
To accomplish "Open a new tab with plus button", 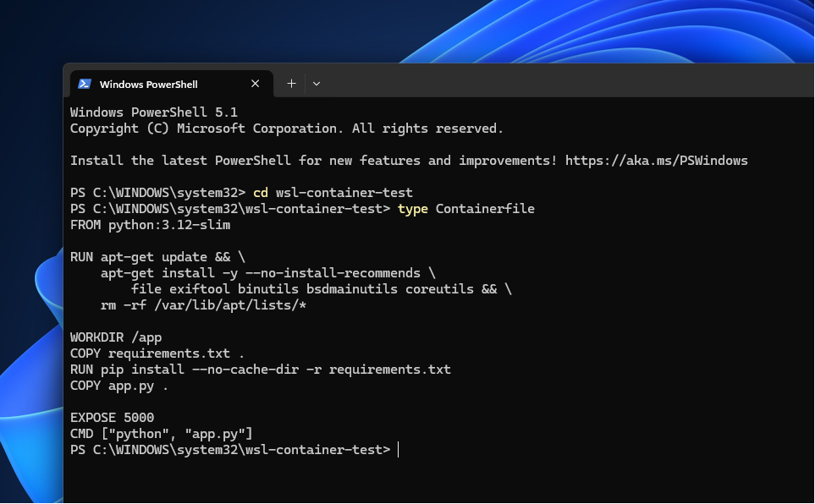I will pyautogui.click(x=292, y=83).
